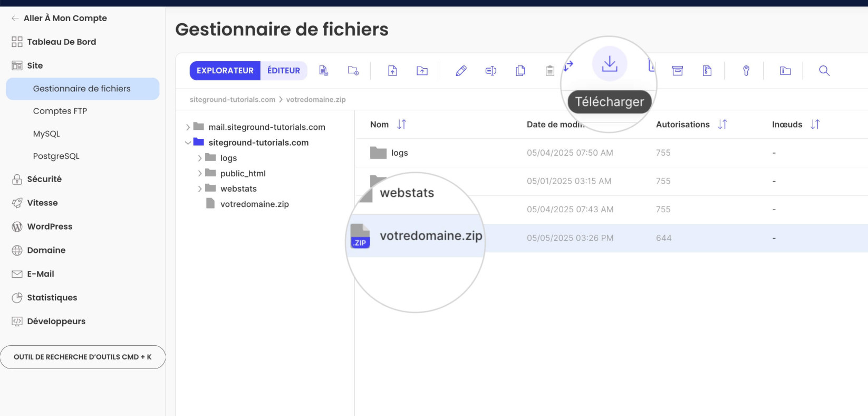Open the Développeurs sidebar section

point(56,322)
